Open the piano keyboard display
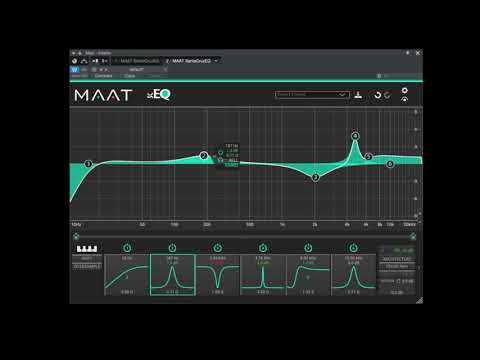Image resolution: width=480 pixels, height=360 pixels. pos(87,249)
